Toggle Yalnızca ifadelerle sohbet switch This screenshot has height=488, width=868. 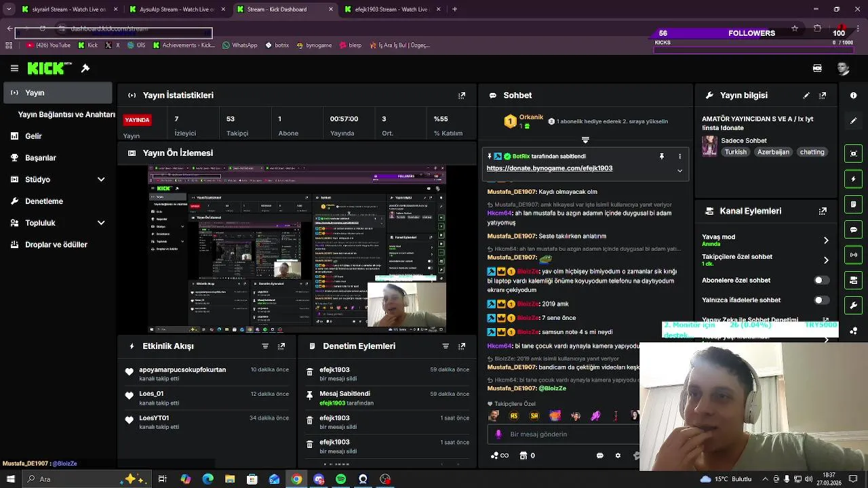[x=821, y=300]
